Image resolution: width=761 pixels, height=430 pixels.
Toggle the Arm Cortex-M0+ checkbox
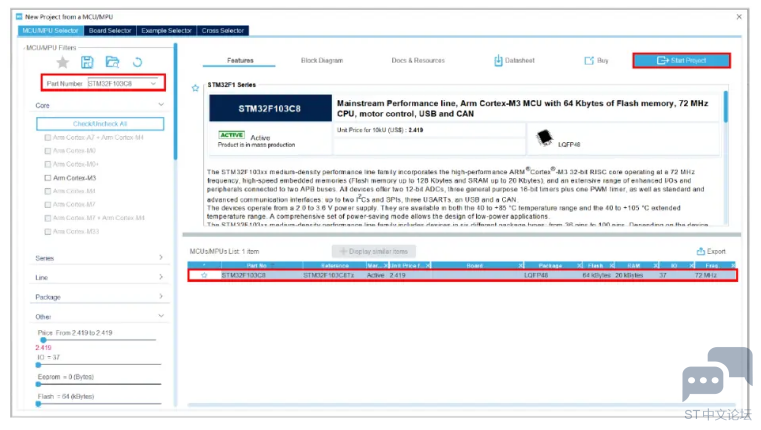pos(48,164)
